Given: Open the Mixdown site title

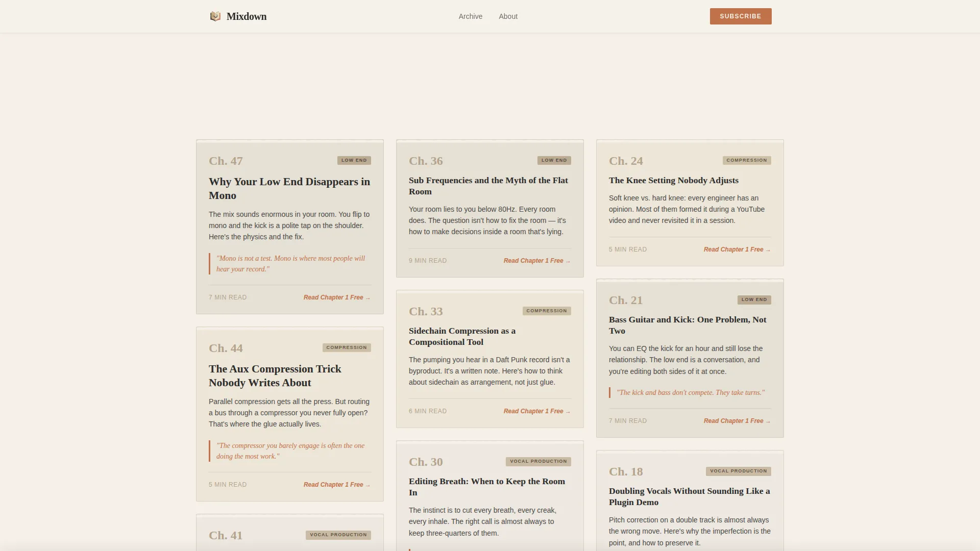Looking at the screenshot, I should [247, 16].
